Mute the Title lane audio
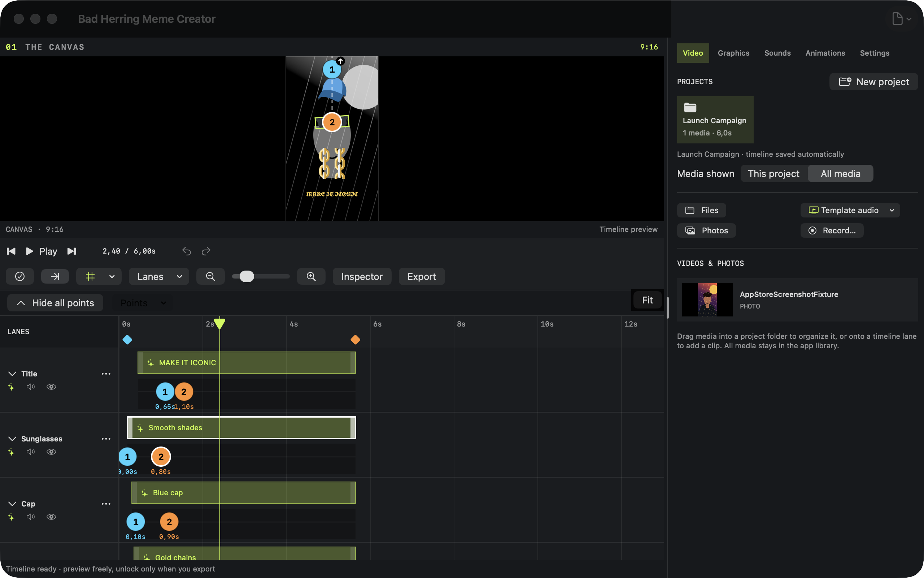This screenshot has width=924, height=578. [x=31, y=387]
